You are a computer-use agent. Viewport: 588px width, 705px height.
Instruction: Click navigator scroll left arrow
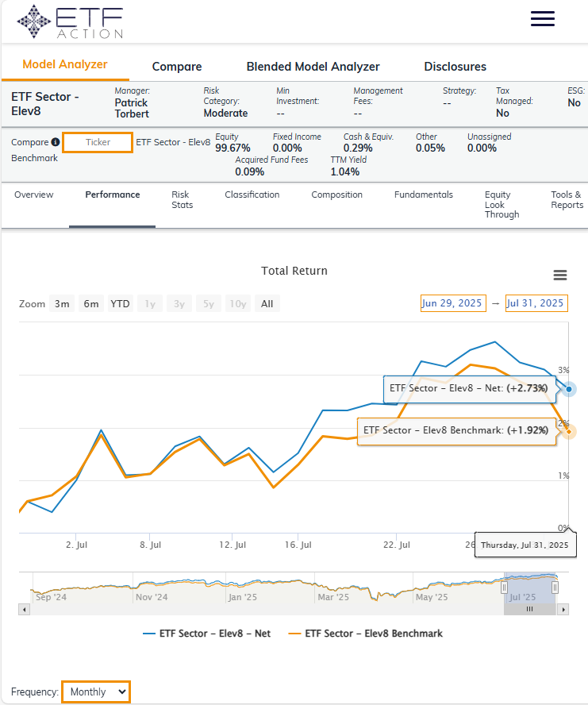point(25,610)
